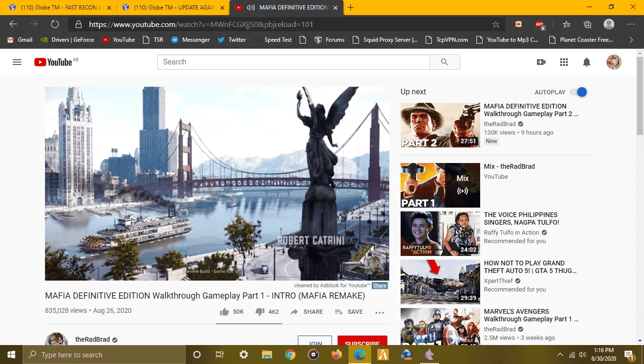Click the JOIN channel button
The image size is (644, 364).
pos(315,341)
